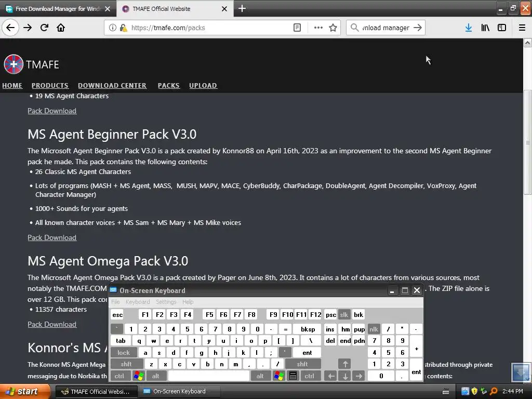This screenshot has width=532, height=399.
Task: Open On-Screen Keyboard Settings menu
Action: pos(166,302)
